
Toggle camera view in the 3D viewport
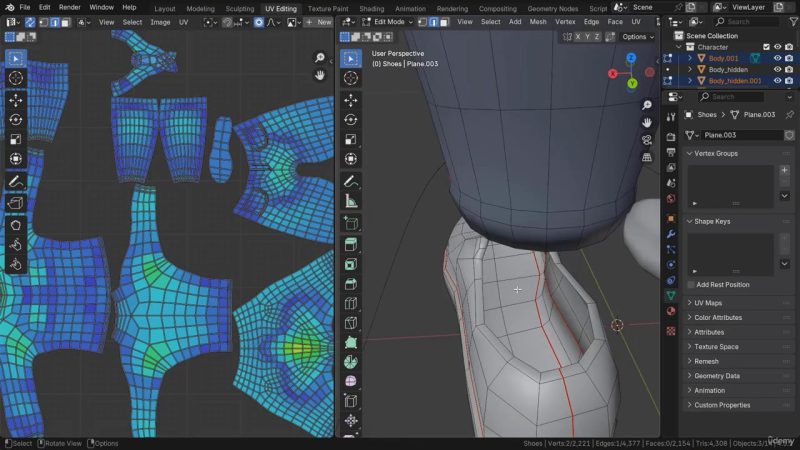click(647, 139)
